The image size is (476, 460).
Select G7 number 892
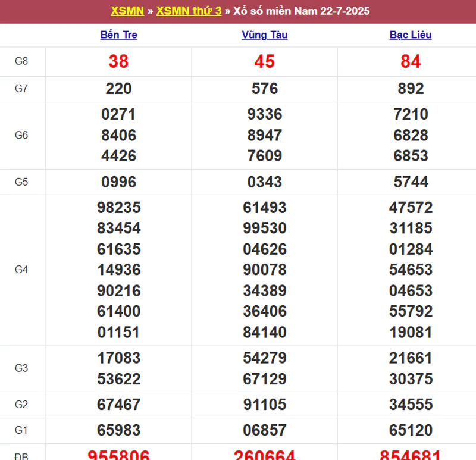[x=411, y=89]
